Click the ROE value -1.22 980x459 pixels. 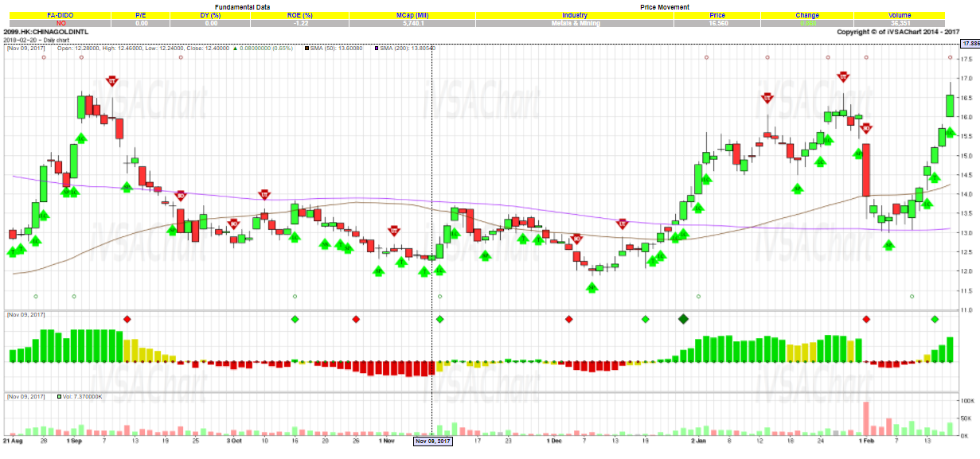click(x=299, y=24)
